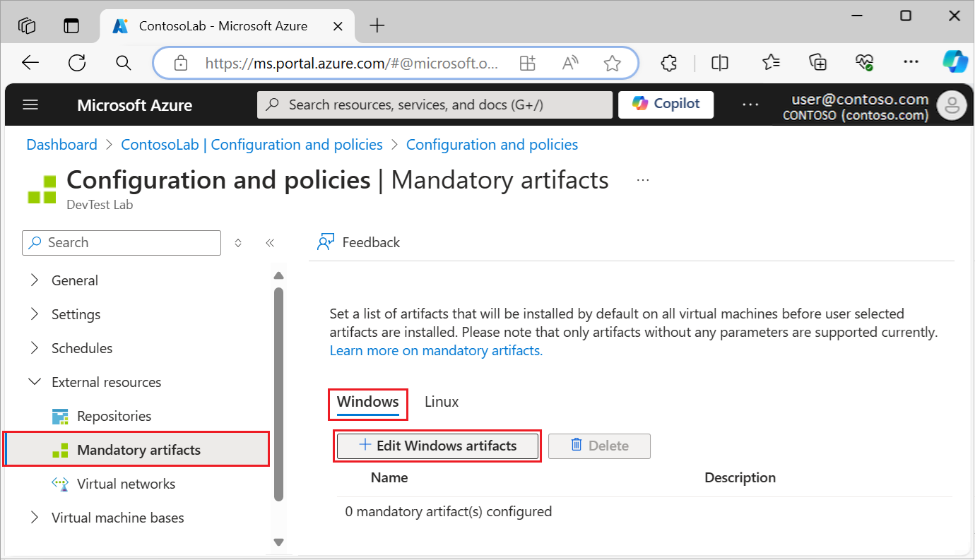
Task: Open Repositories under External resources
Action: [x=114, y=416]
